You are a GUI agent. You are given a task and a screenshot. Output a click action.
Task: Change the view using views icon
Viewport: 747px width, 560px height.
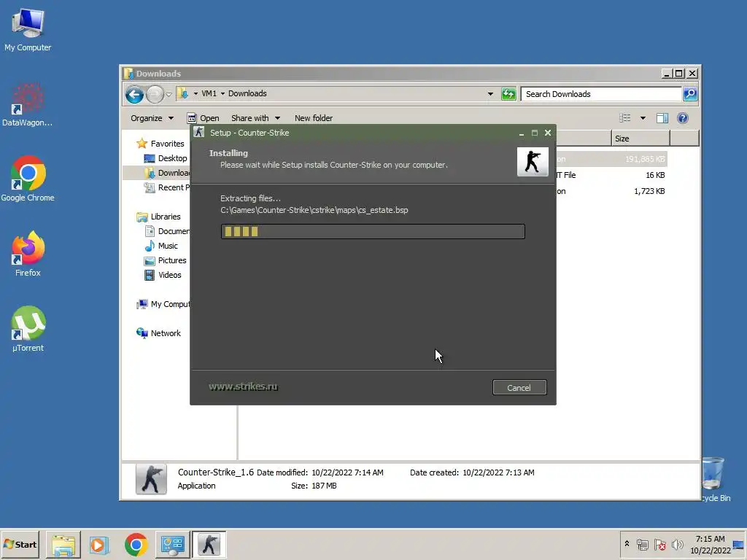(624, 117)
